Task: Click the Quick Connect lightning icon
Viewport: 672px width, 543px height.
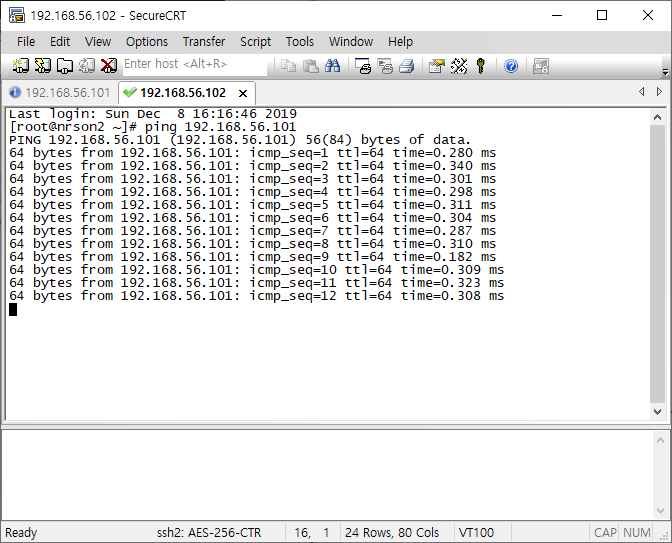Action: tap(42, 66)
